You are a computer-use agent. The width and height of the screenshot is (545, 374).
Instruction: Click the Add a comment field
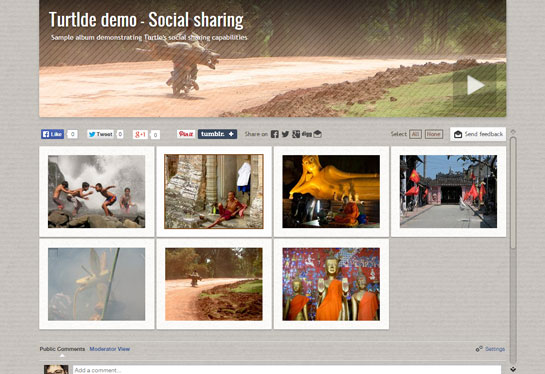pyautogui.click(x=287, y=370)
